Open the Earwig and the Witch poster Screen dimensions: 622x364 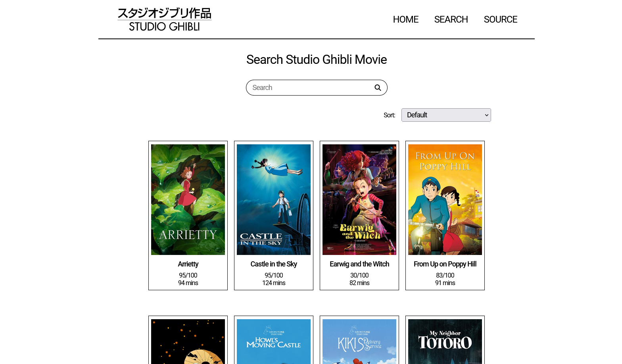pyautogui.click(x=359, y=199)
